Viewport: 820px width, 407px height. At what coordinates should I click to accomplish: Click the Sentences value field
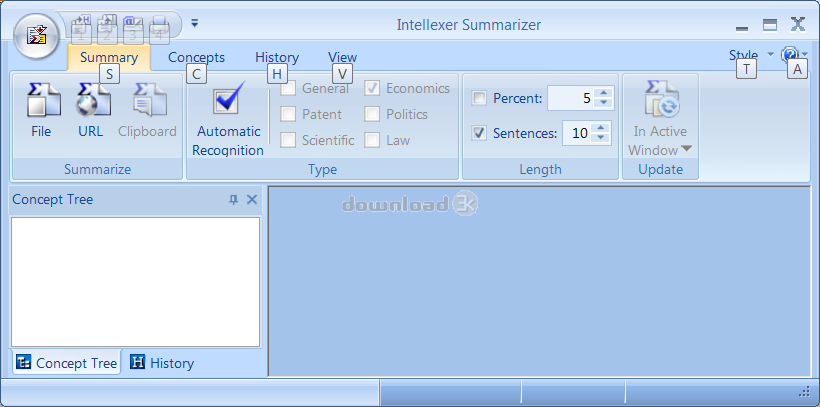(578, 133)
